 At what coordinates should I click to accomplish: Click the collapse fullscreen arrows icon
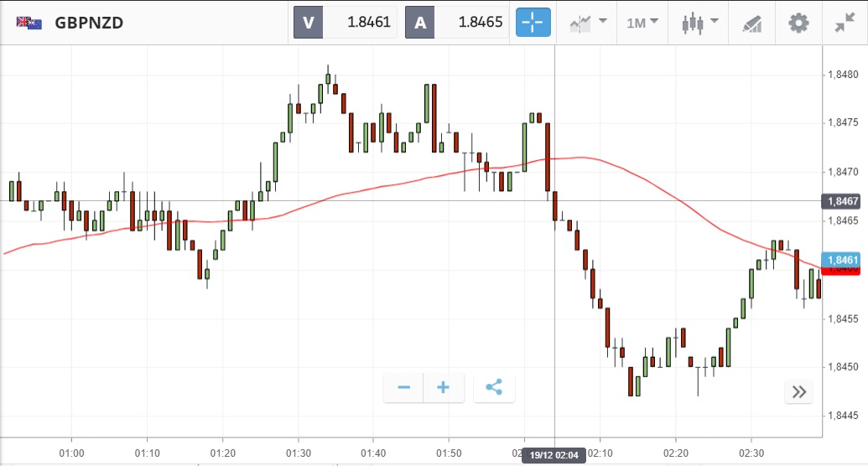click(845, 23)
